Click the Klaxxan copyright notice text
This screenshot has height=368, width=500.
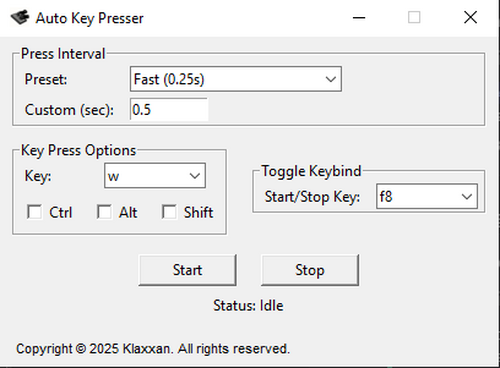point(153,349)
